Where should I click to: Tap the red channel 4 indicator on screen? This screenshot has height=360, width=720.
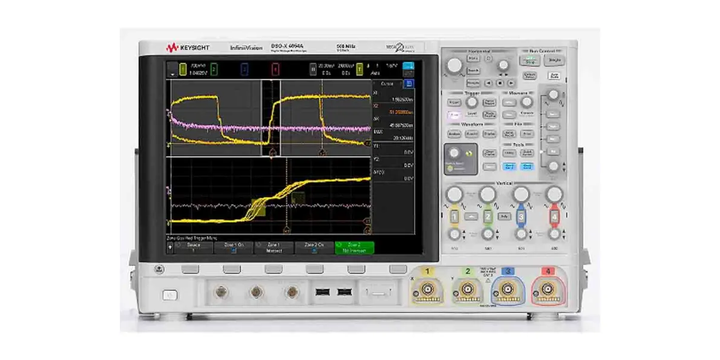[275, 69]
